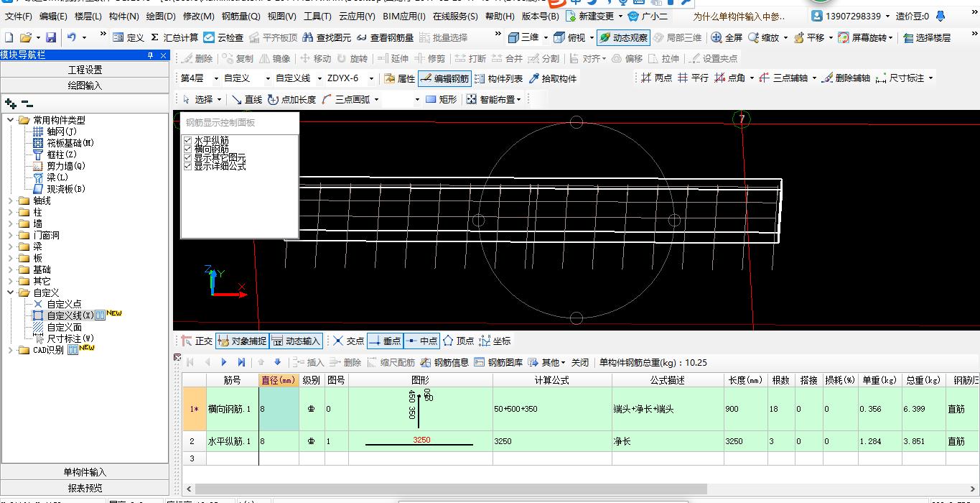
Task: Select 自定义线(X) tree item
Action: [70, 315]
